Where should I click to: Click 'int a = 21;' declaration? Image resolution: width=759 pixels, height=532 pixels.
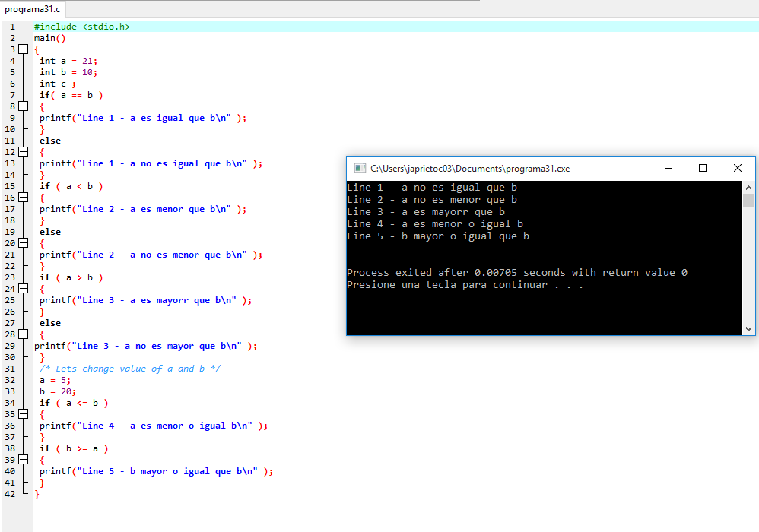68,61
